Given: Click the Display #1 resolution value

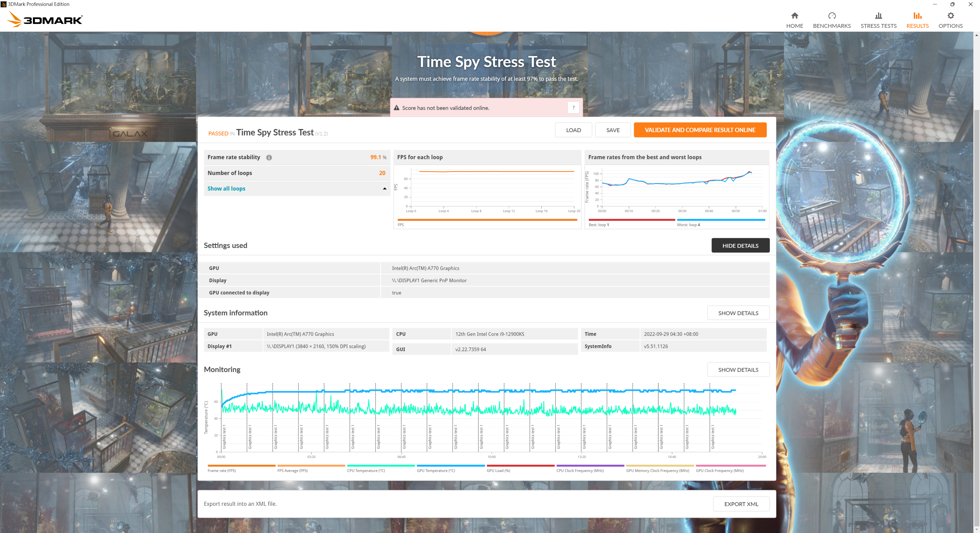Looking at the screenshot, I should (316, 346).
